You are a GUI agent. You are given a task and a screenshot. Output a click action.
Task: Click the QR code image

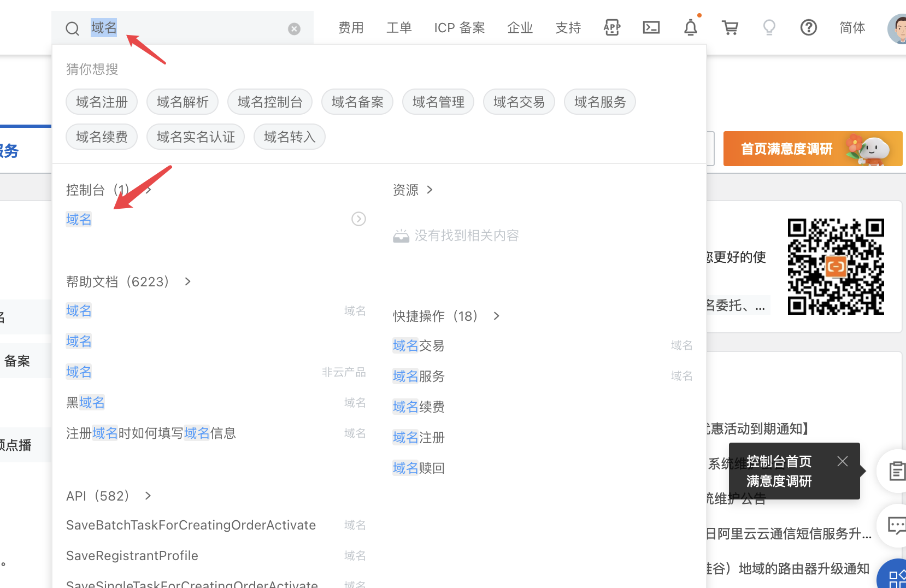(836, 267)
